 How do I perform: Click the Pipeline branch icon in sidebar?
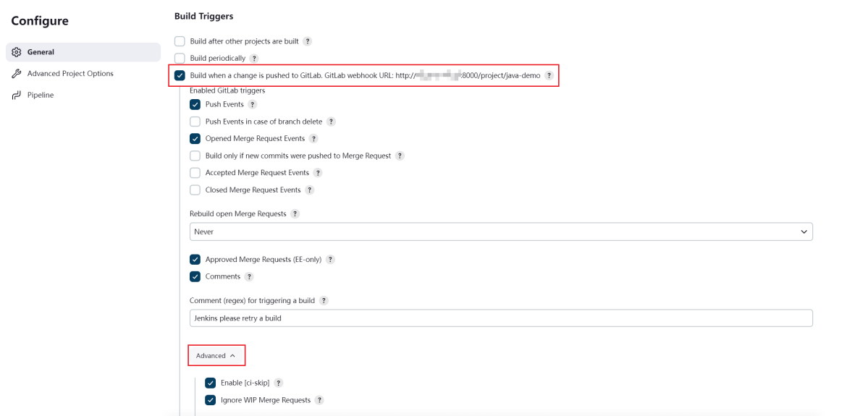(x=17, y=95)
